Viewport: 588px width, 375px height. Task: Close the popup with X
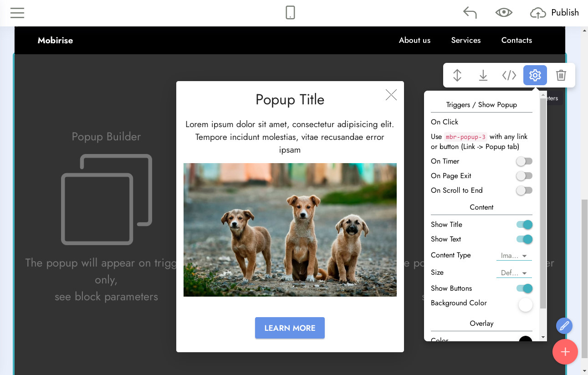click(391, 95)
